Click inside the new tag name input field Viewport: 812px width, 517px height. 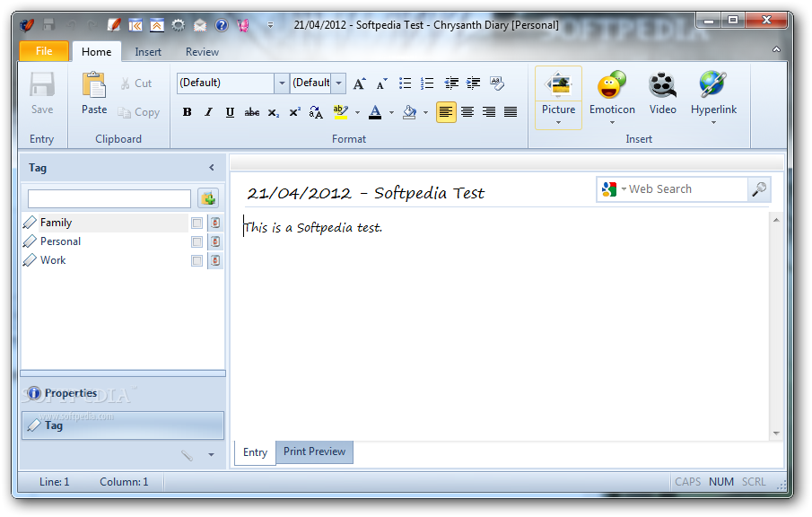(109, 198)
